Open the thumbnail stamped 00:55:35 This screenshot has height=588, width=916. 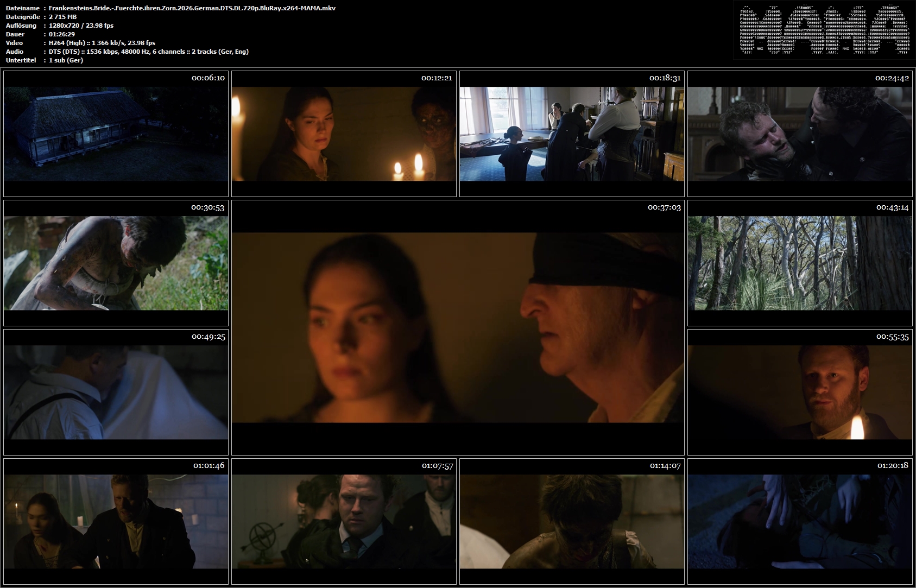tap(800, 392)
